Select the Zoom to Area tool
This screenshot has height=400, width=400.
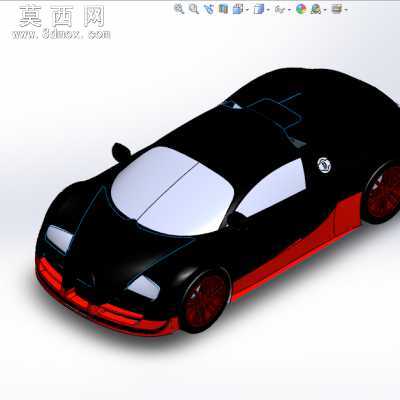(194, 9)
